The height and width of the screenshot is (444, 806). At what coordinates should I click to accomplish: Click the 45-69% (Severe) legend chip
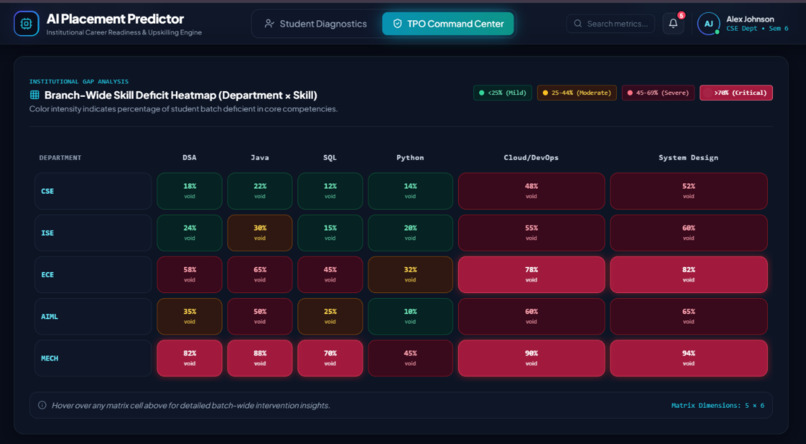tap(658, 93)
